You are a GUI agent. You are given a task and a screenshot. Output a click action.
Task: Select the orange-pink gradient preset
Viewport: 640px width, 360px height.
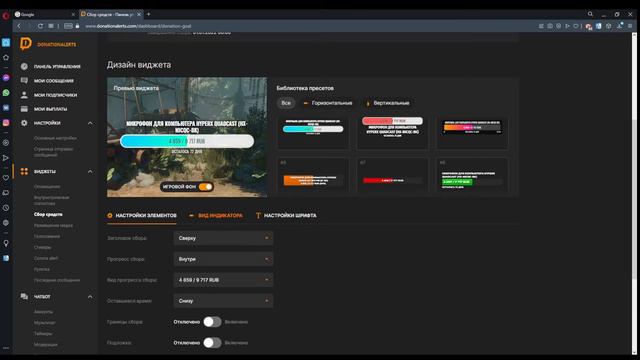[472, 132]
